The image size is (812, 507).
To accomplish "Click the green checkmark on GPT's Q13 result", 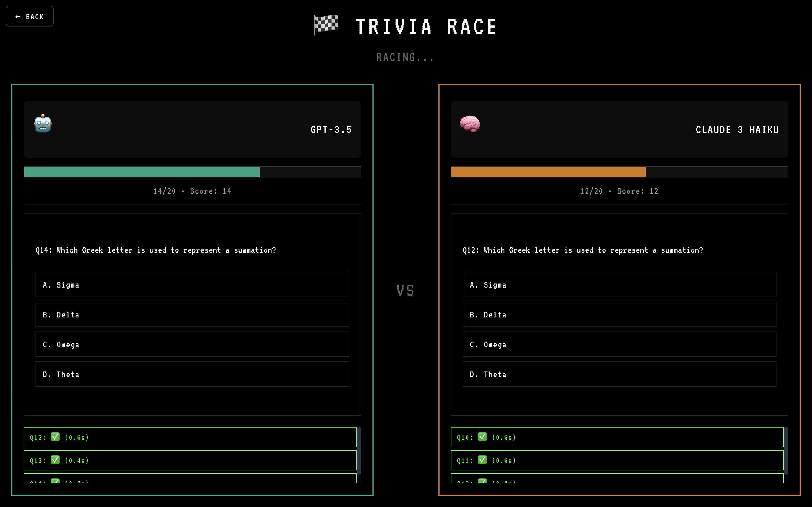I will tap(55, 460).
